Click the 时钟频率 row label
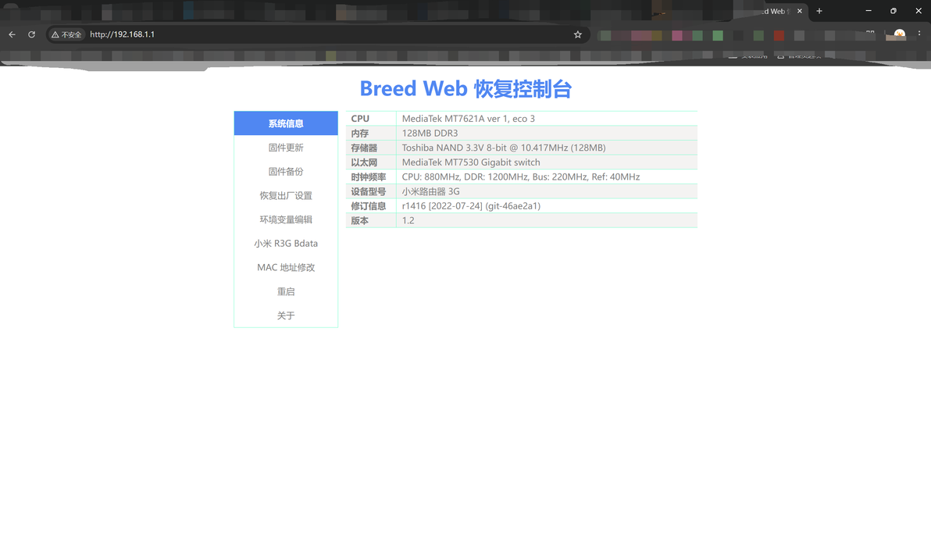Screen dimensions: 931x560 click(368, 177)
